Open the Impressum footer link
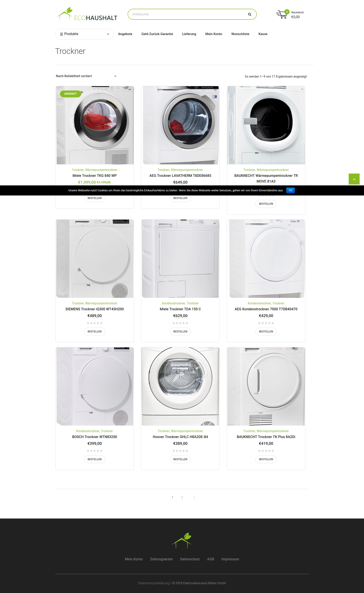This screenshot has width=364, height=593. click(230, 559)
